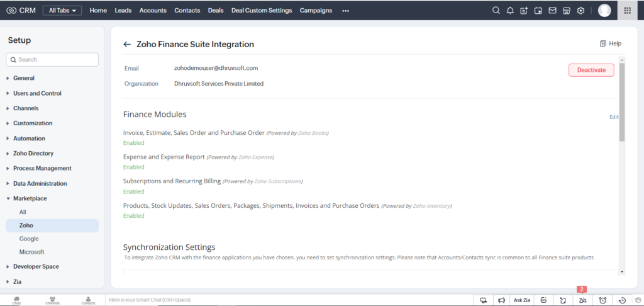The image size is (644, 306).
Task: Click the content vertical scrollbar
Action: [x=622, y=166]
